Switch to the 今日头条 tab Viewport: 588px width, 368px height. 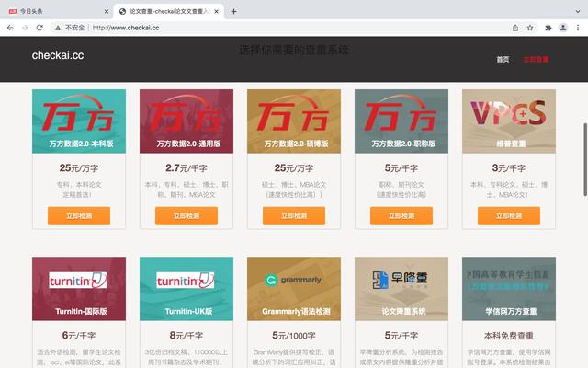pos(56,12)
